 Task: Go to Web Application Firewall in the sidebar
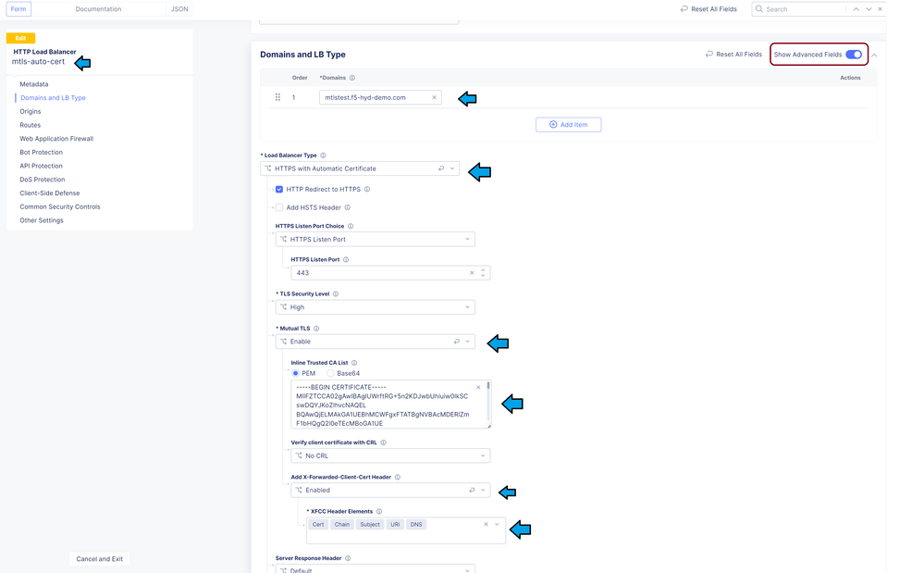[56, 139]
